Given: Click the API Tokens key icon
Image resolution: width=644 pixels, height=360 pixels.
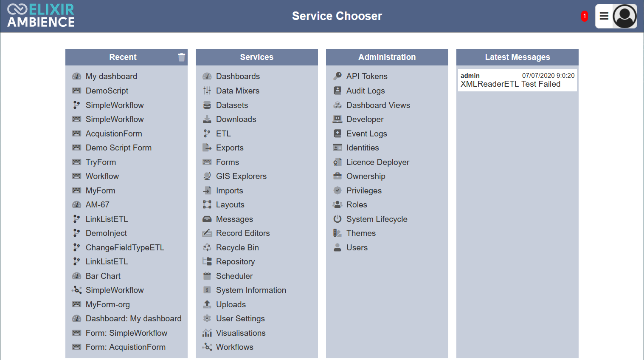Looking at the screenshot, I should pyautogui.click(x=337, y=76).
